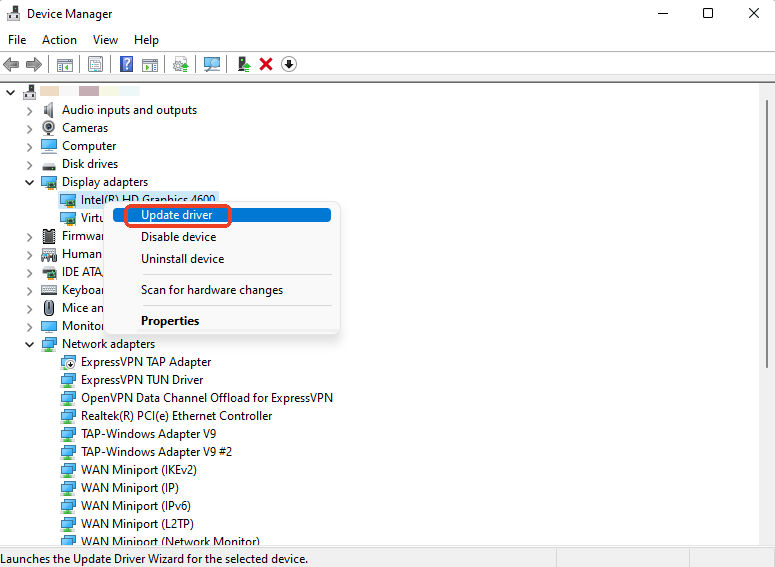The width and height of the screenshot is (775, 567).
Task: Open the Help menu
Action: click(146, 40)
